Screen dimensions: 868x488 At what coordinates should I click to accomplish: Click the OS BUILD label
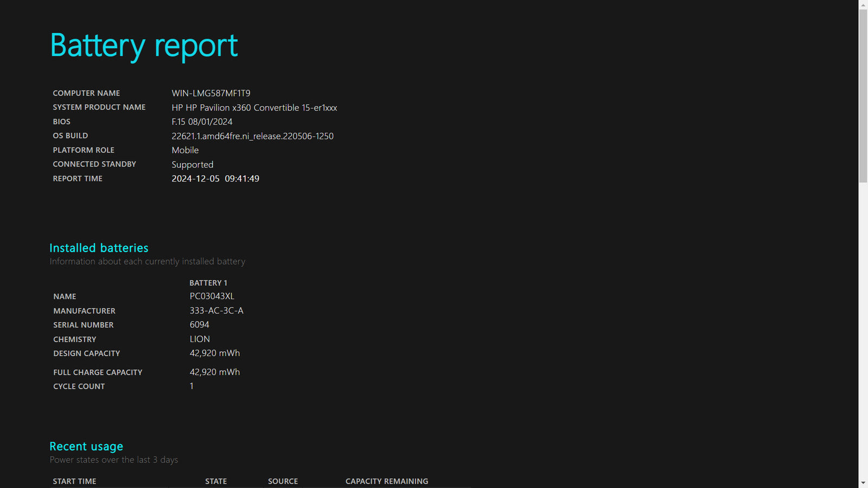pyautogui.click(x=70, y=136)
